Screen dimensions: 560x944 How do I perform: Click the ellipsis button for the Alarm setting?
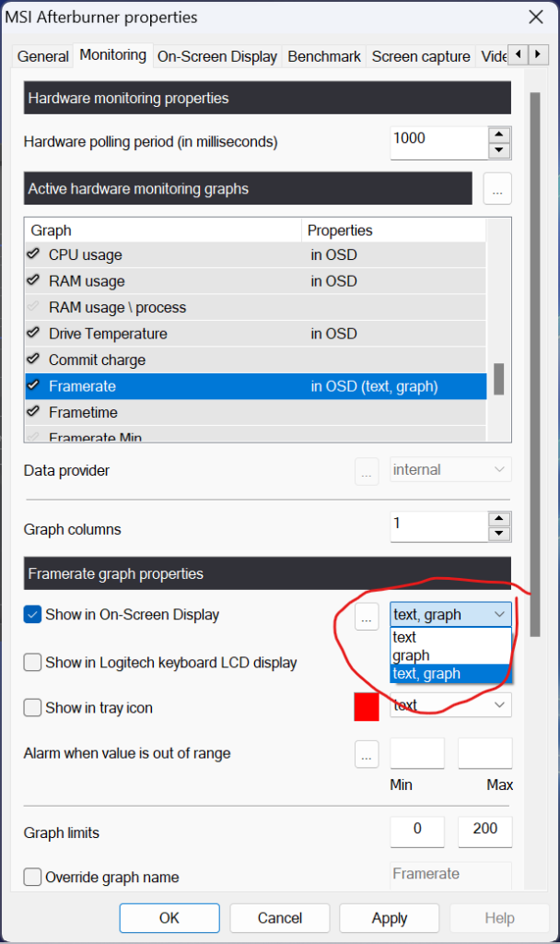coord(367,754)
